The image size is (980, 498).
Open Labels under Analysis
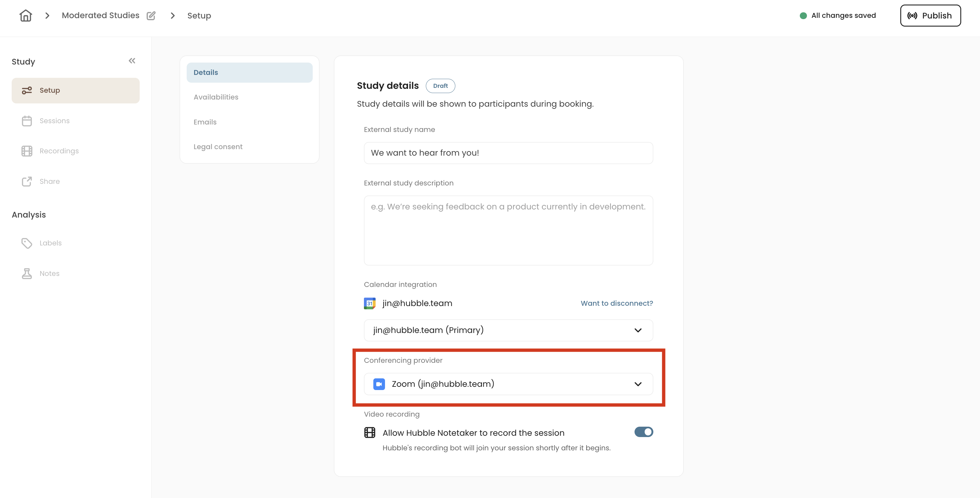[75, 243]
